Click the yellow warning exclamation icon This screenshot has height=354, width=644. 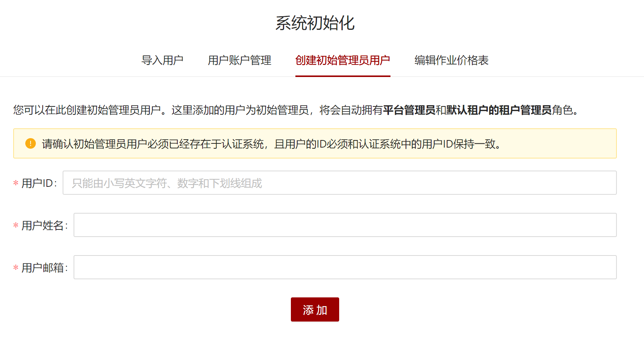(30, 143)
